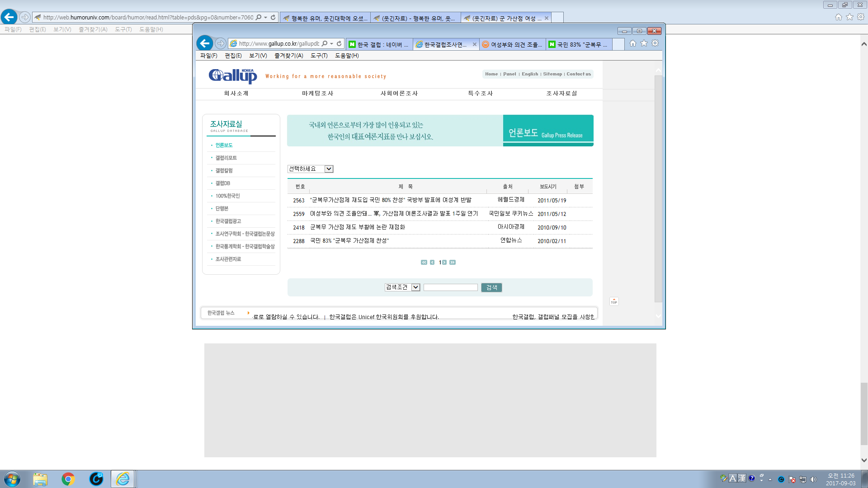Click Gallup Korea logo
Viewport: 868px width, 488px height.
pyautogui.click(x=233, y=76)
